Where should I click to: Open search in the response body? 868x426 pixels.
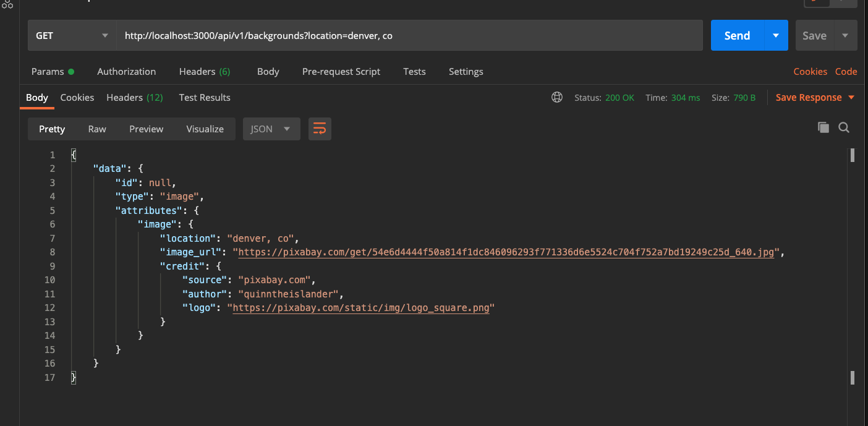844,127
